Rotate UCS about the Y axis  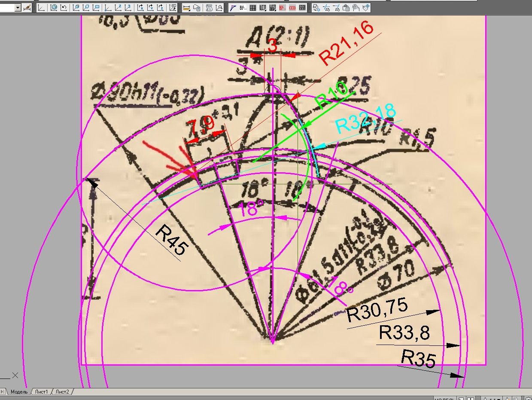(150, 8)
